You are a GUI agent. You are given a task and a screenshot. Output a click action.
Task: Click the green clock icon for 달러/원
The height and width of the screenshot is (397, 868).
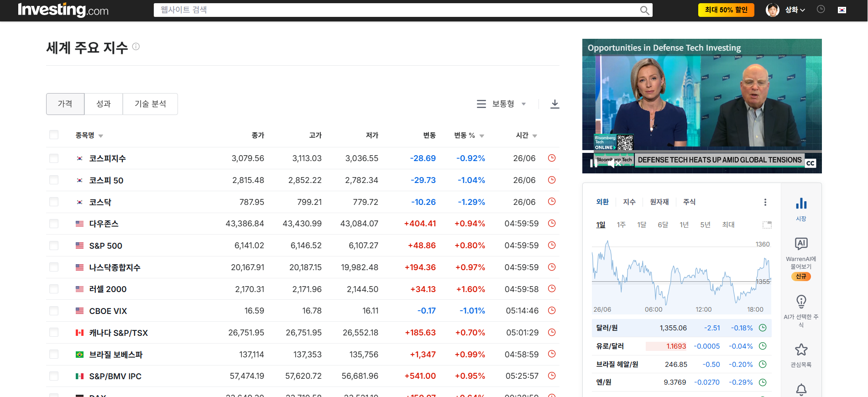tap(763, 328)
